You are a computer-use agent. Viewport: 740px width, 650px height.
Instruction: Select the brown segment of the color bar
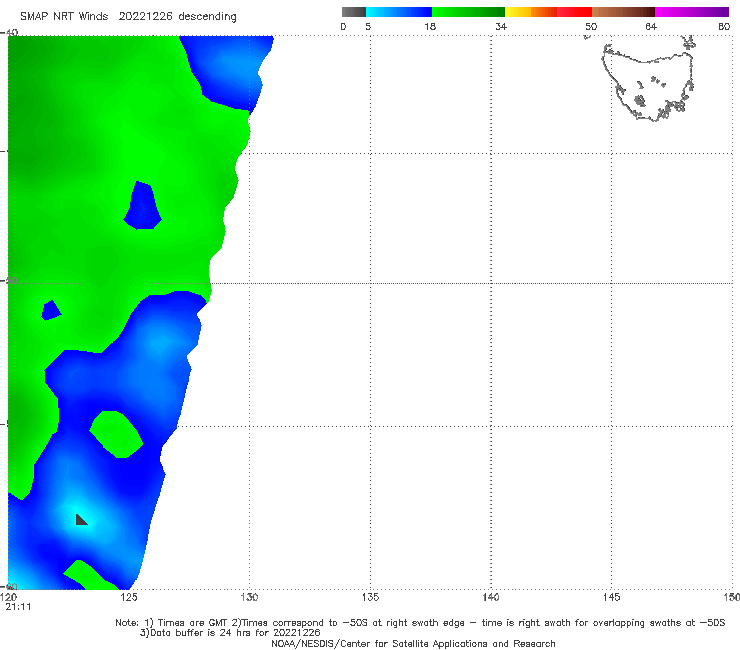(x=623, y=12)
